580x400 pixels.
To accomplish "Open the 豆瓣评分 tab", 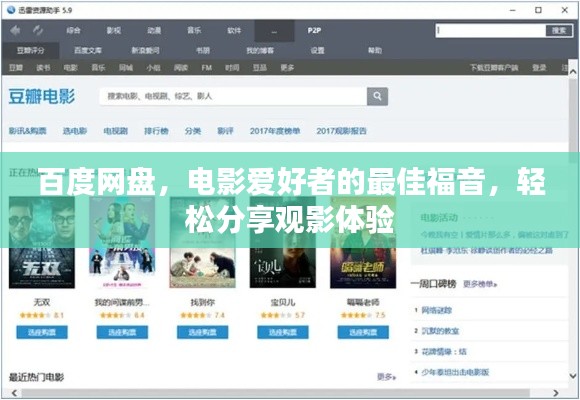I will click(x=30, y=50).
